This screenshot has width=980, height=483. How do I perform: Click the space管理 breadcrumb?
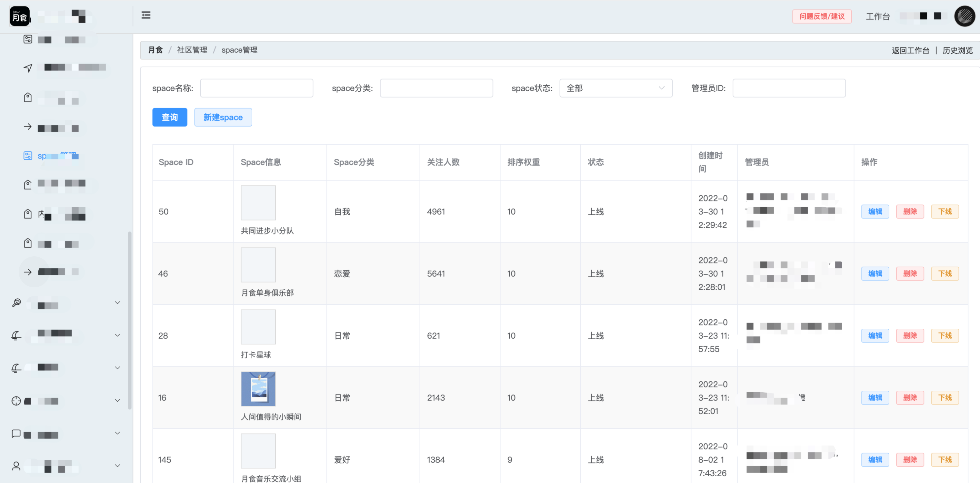tap(239, 50)
